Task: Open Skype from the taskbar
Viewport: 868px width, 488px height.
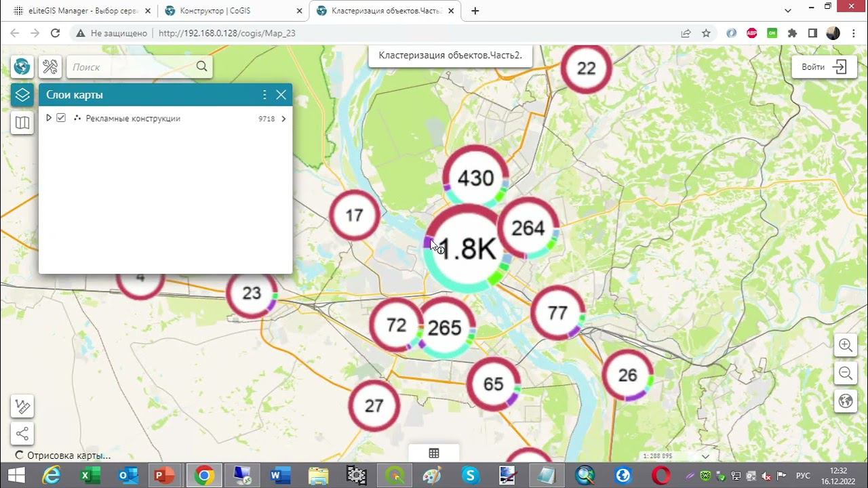Action: pyautogui.click(x=470, y=475)
